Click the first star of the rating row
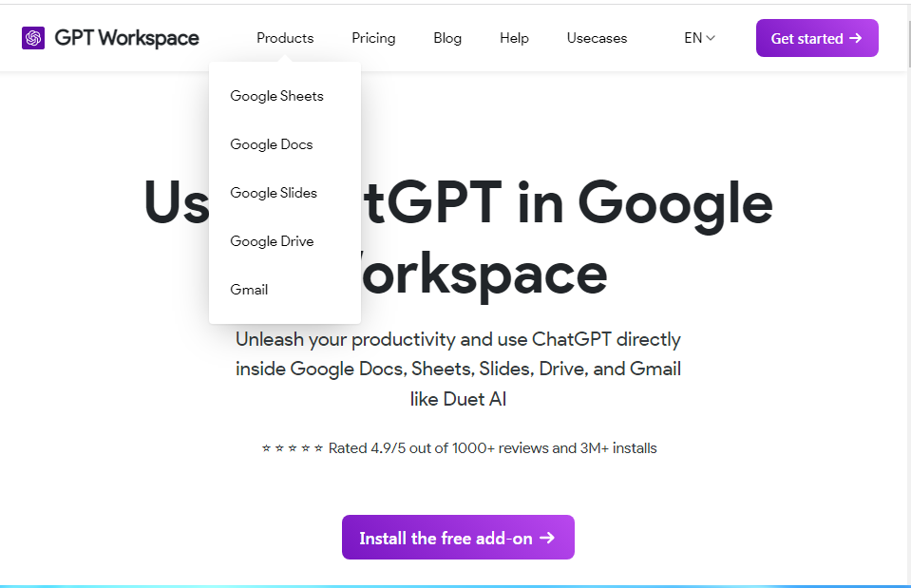The width and height of the screenshot is (911, 588). click(x=264, y=447)
